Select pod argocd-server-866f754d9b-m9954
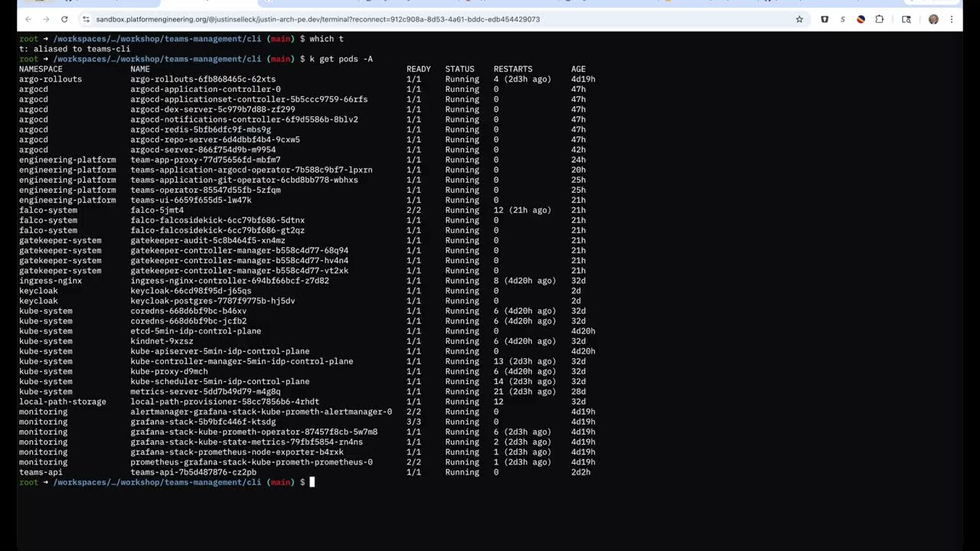The width and height of the screenshot is (980, 551). [203, 150]
